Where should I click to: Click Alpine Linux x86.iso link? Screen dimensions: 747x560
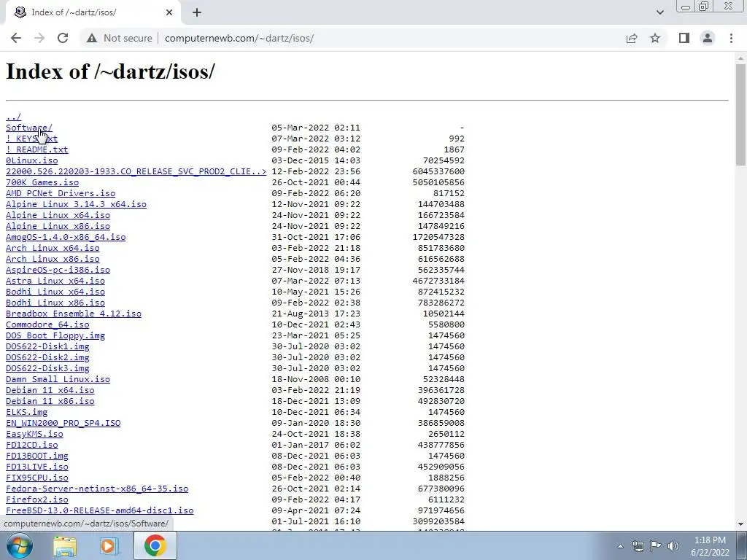(58, 226)
